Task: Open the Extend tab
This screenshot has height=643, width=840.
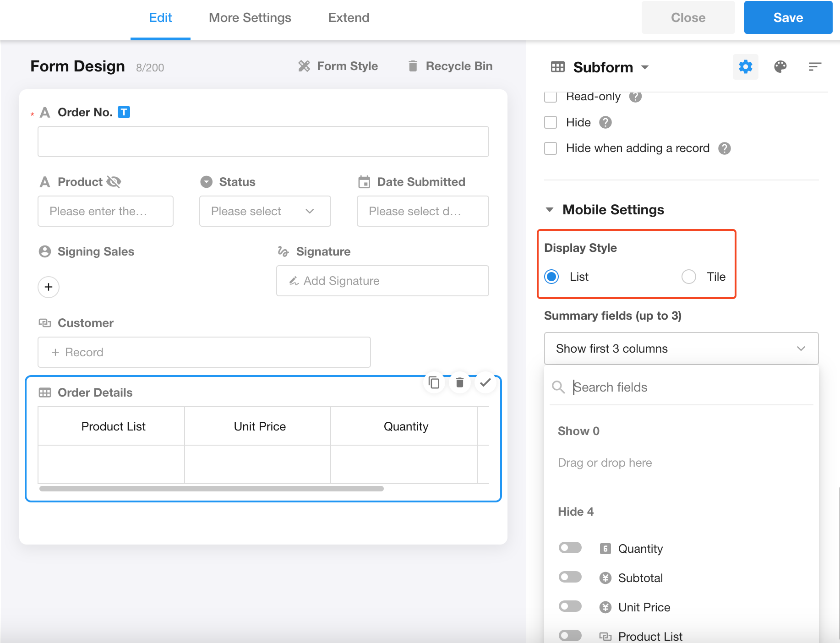Action: coord(349,18)
